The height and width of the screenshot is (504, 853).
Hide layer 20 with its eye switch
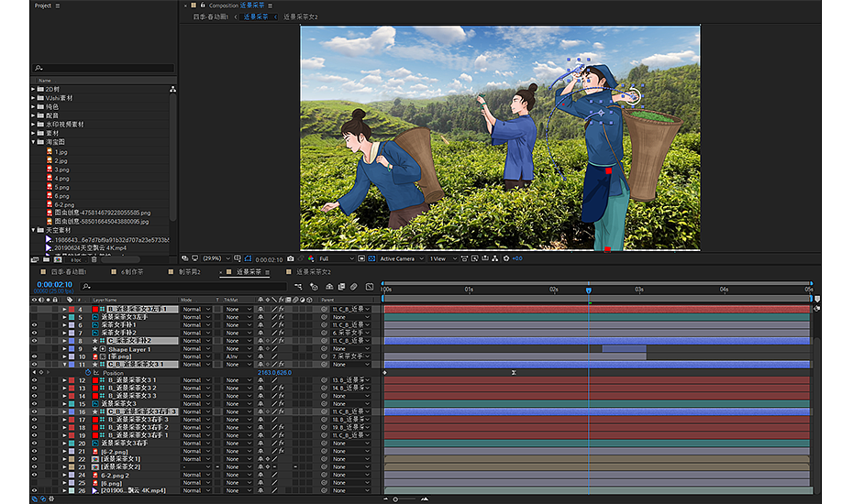click(34, 444)
